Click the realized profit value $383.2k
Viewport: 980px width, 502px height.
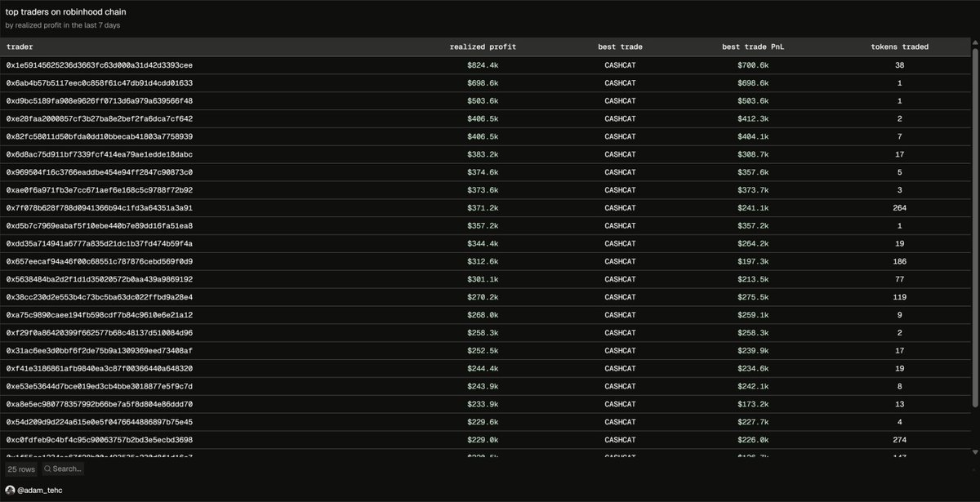click(483, 154)
